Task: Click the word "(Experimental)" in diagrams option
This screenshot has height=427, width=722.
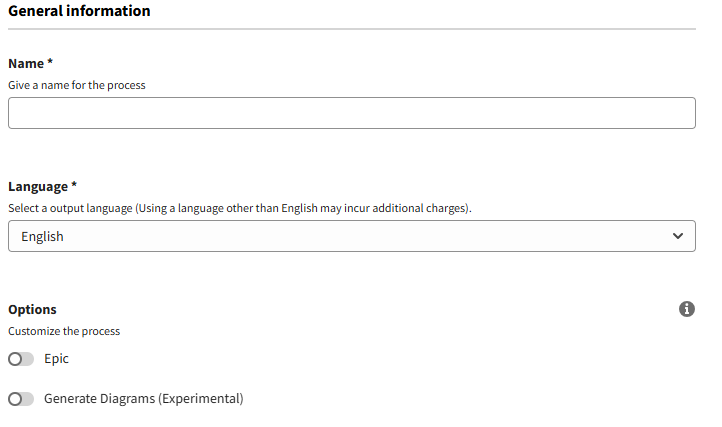Action: 200,398
